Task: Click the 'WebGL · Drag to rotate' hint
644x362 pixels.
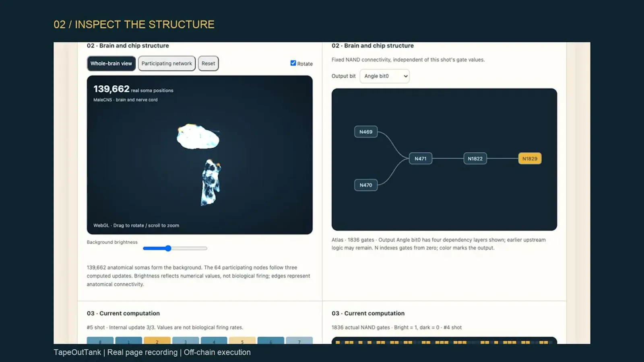Action: click(136, 226)
